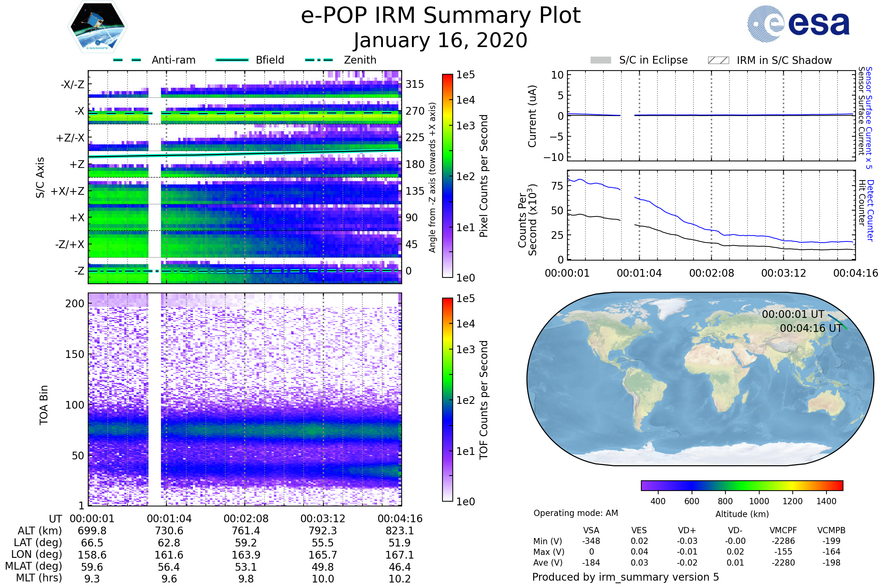Click the Operating mode: AM text
The height and width of the screenshot is (588, 882).
coord(576,513)
